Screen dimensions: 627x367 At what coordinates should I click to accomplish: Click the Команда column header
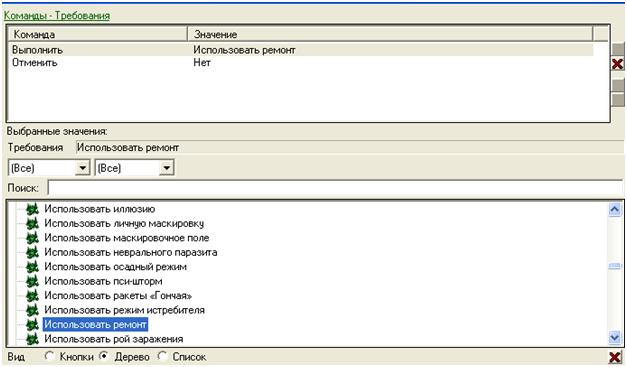(97, 34)
